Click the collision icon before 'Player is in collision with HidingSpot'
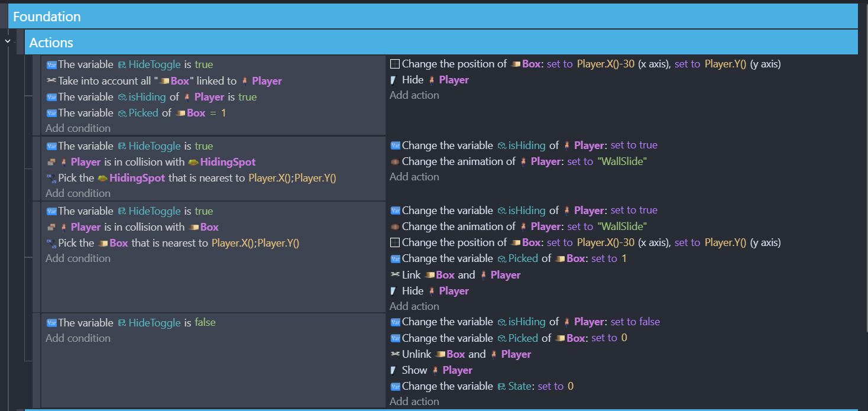This screenshot has height=411, width=868. (51, 162)
